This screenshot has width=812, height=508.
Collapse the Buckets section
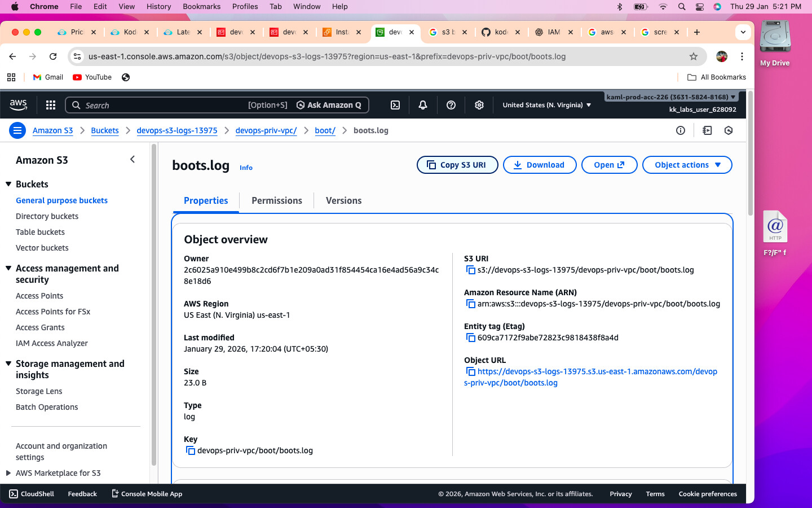click(x=8, y=184)
